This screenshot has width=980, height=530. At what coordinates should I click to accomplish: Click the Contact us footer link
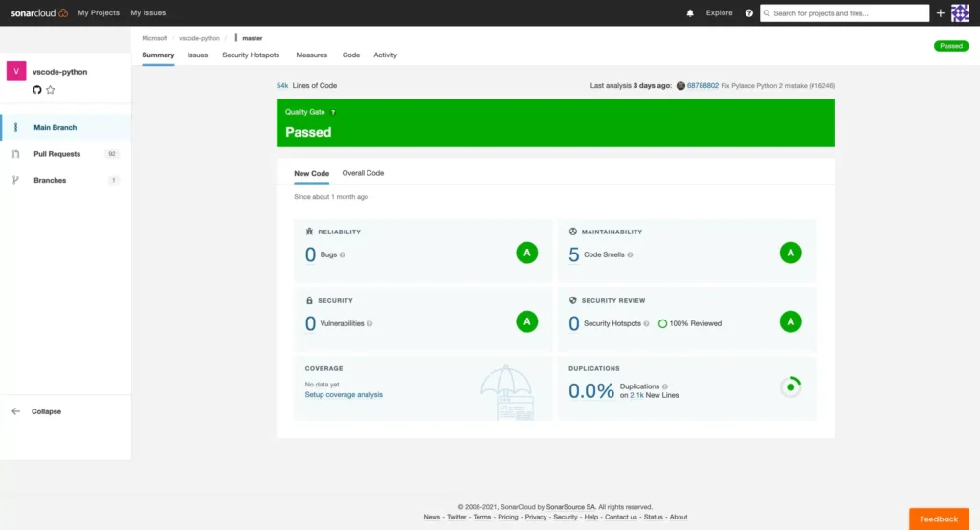[620, 518]
